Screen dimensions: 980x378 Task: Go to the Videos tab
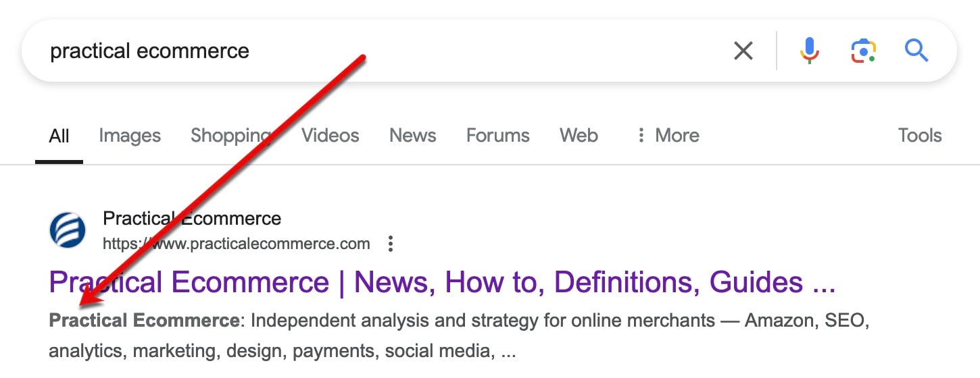[330, 136]
